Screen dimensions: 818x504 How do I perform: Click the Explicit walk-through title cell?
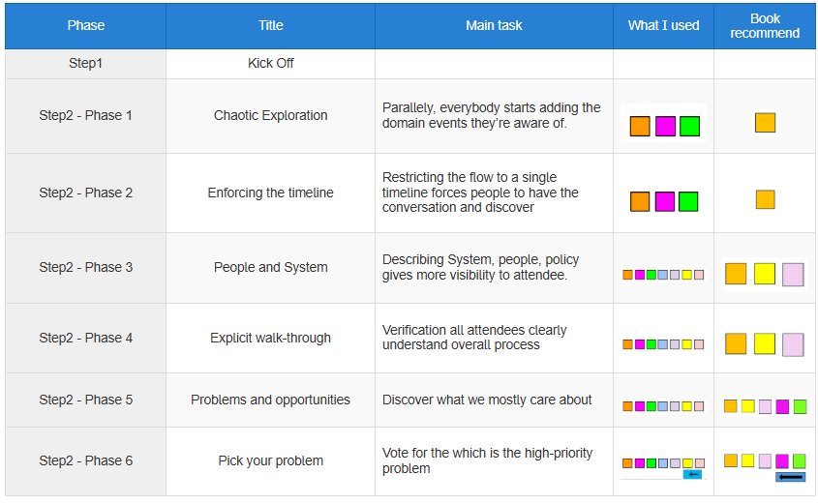tap(270, 338)
